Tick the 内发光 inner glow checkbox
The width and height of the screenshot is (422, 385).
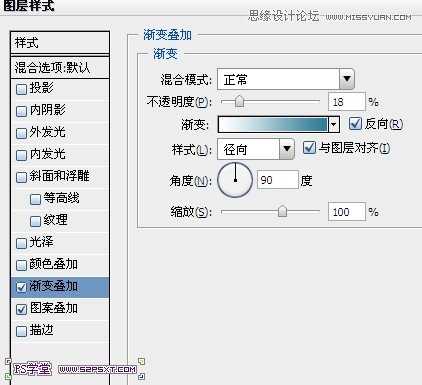pos(21,155)
